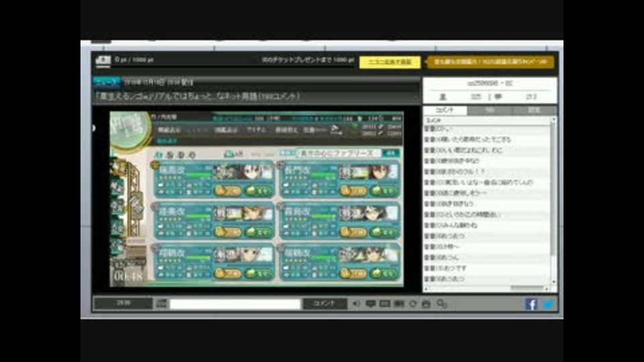Open 図鑑表示 in game top menu
644x362 pixels.
coord(226,130)
